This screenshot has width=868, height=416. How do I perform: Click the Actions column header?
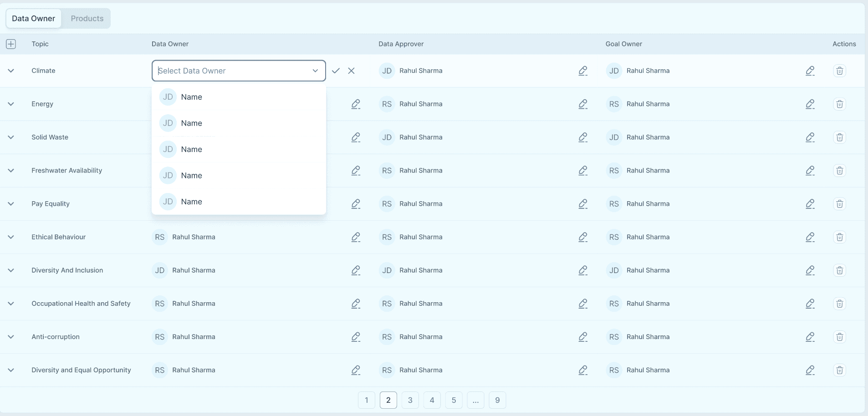844,44
